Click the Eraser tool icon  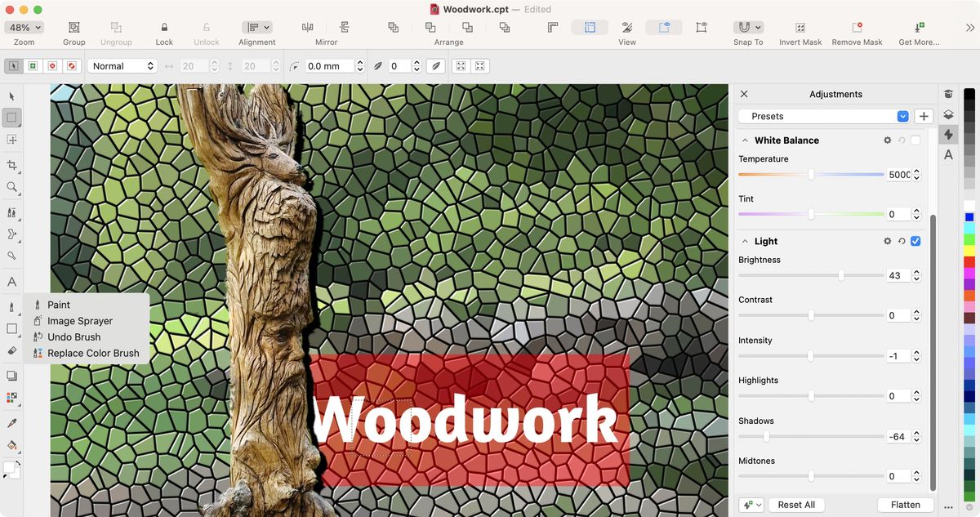click(11, 350)
